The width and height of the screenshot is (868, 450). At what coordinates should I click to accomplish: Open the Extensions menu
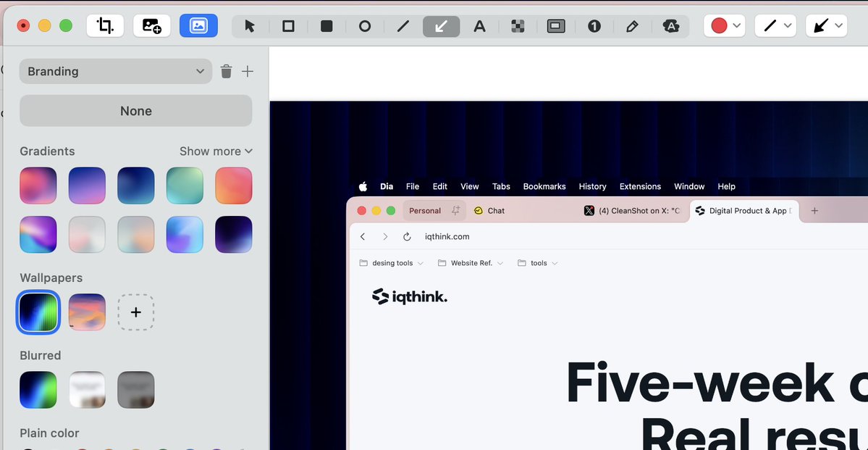(640, 187)
